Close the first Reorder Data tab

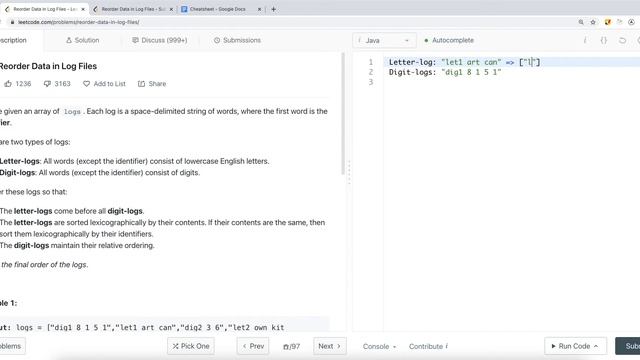[83, 9]
